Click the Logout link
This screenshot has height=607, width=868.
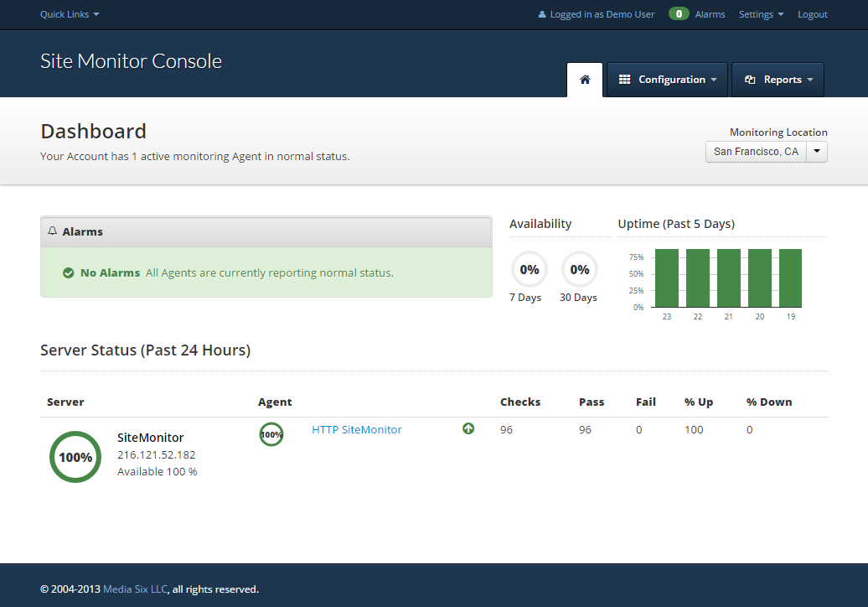pyautogui.click(x=812, y=14)
